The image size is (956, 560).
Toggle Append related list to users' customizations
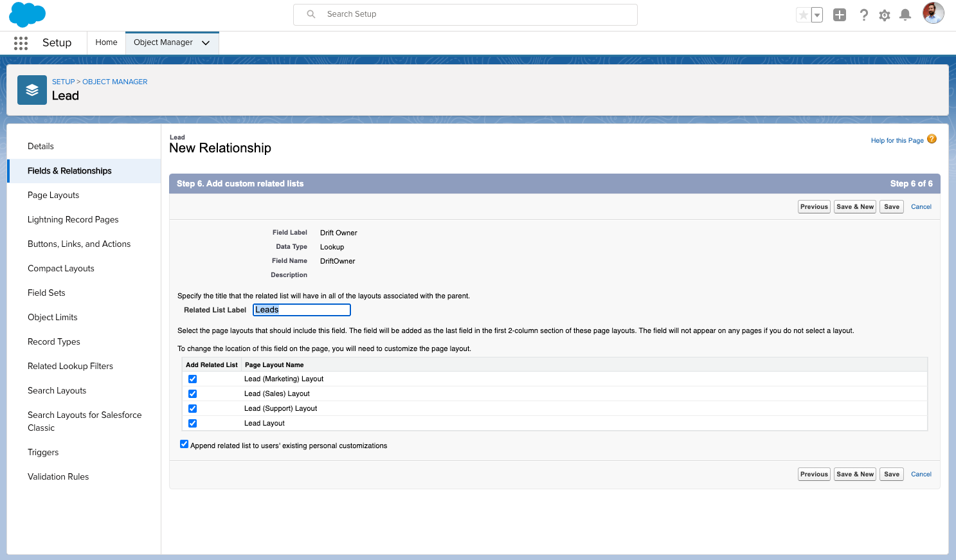click(185, 444)
